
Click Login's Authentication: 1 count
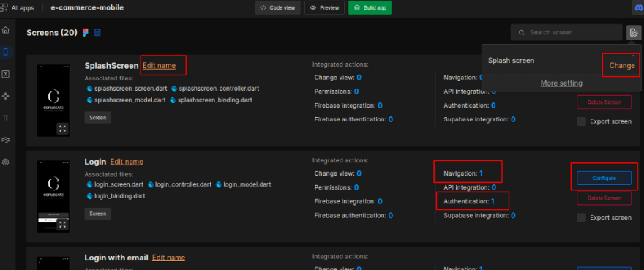click(469, 201)
